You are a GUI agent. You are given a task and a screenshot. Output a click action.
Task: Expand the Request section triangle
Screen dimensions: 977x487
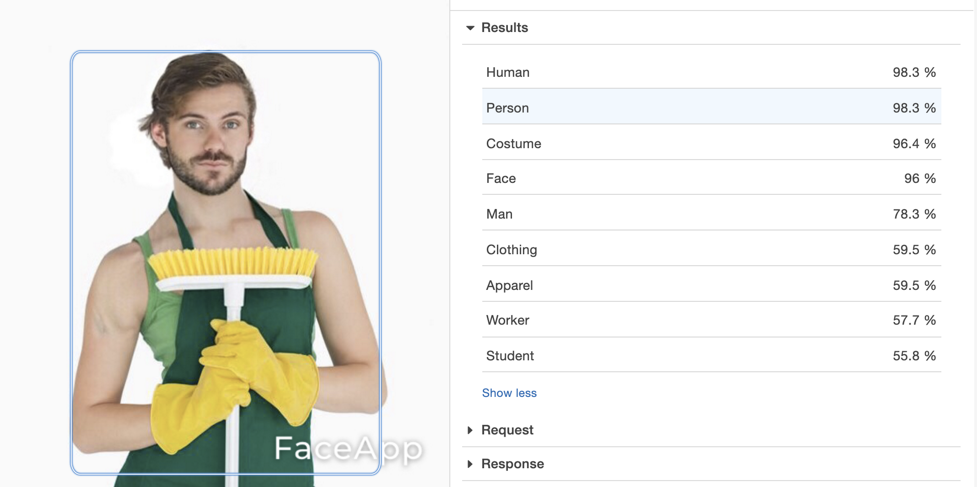tap(470, 430)
